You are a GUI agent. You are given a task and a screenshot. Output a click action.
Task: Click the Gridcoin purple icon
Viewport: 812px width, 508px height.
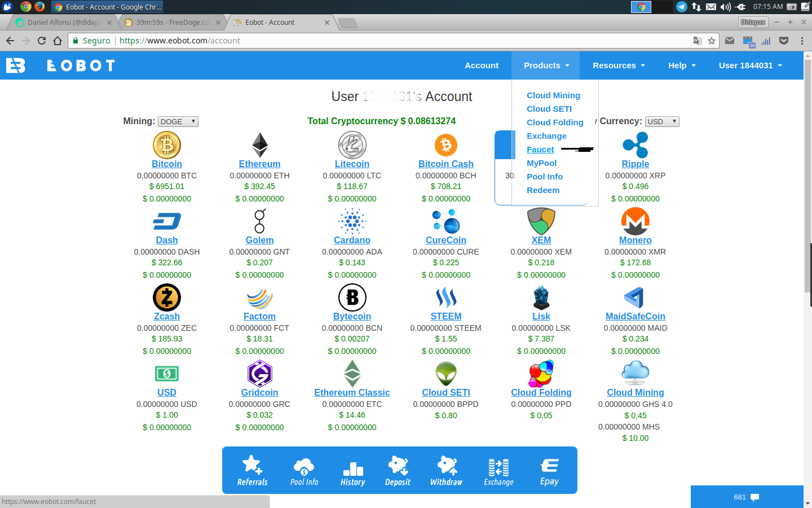[260, 374]
